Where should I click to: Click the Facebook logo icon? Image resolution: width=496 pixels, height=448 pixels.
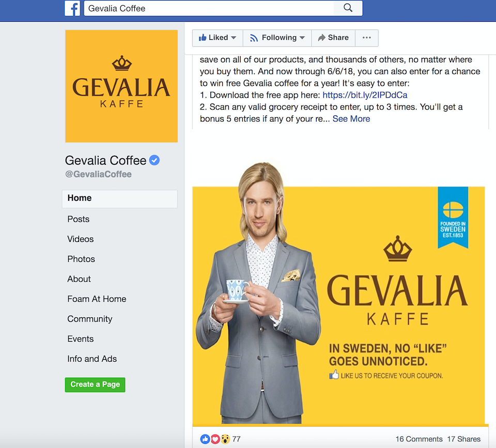tap(72, 8)
